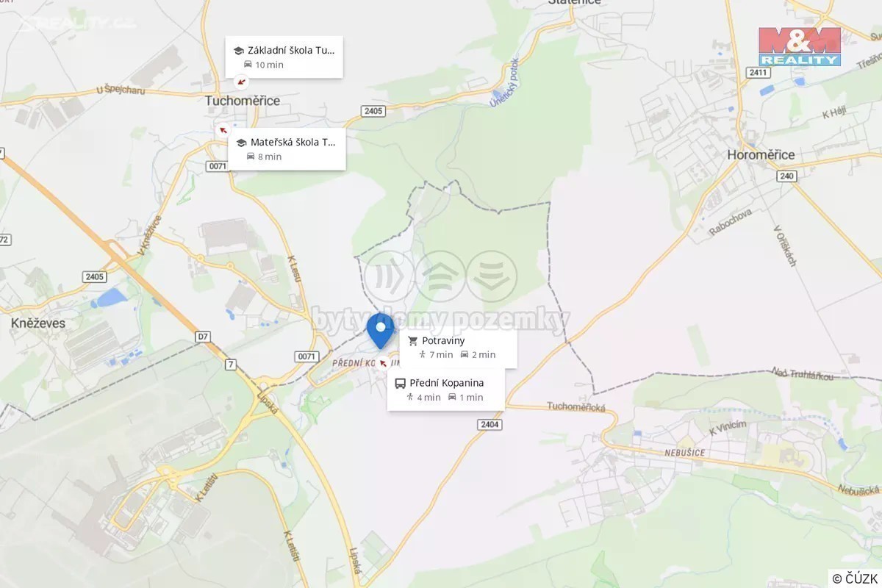This screenshot has height=588, width=882.
Task: Open the Základní škola Tu... info card
Action: click(x=284, y=57)
